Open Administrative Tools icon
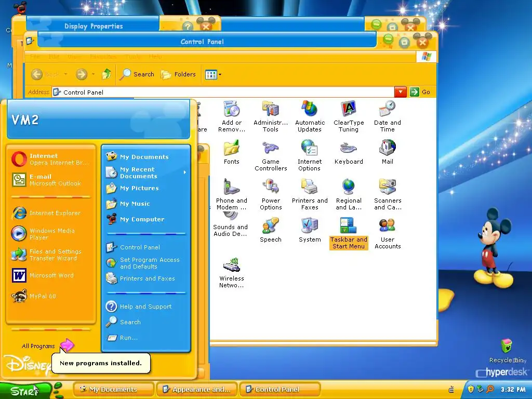Screen dimensions: 532x399 point(270,116)
